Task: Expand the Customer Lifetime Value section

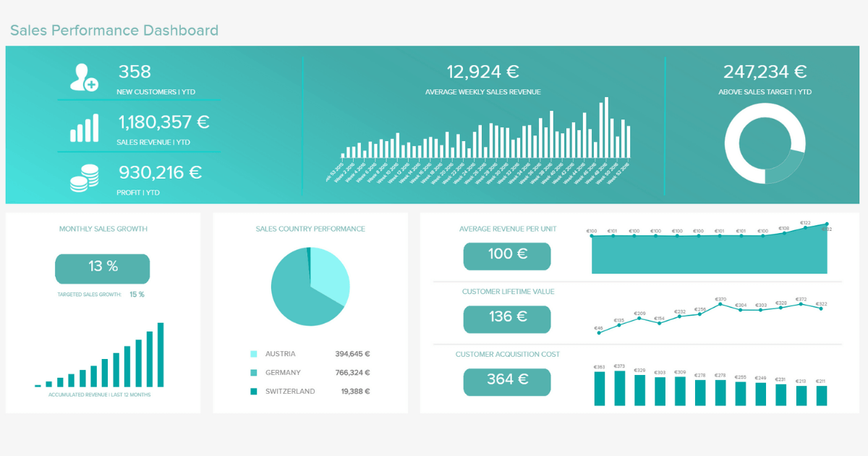Action: 508,292
